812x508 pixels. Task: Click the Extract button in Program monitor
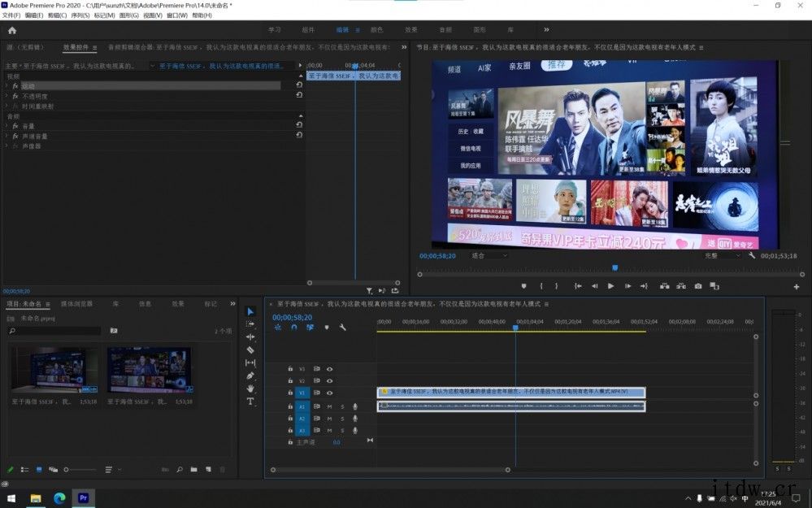(x=681, y=286)
